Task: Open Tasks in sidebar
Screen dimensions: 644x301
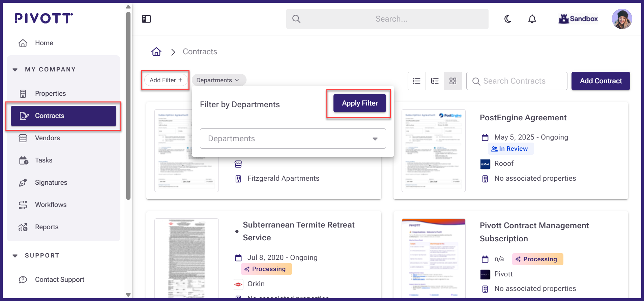Action: coord(63,160)
